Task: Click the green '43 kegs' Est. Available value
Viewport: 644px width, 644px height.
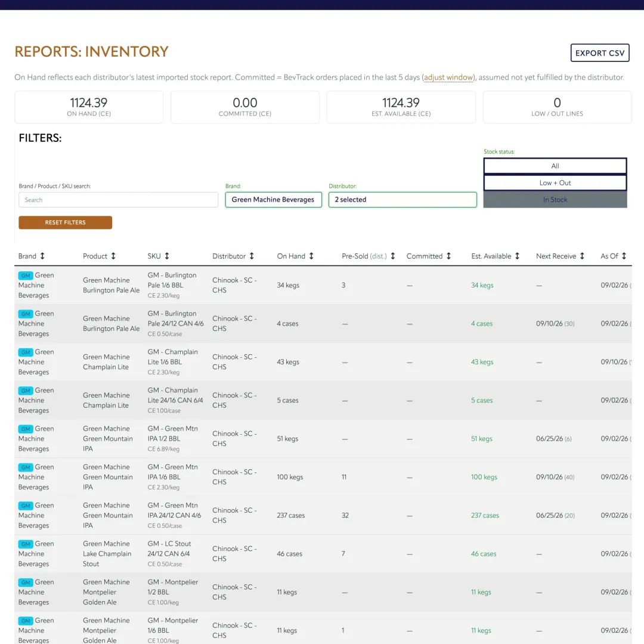Action: (482, 362)
